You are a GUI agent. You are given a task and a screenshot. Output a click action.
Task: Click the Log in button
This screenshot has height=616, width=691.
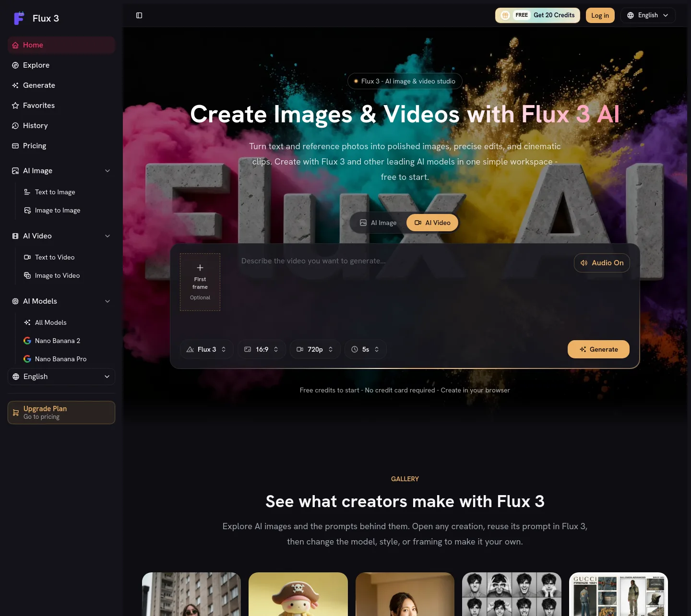point(600,15)
